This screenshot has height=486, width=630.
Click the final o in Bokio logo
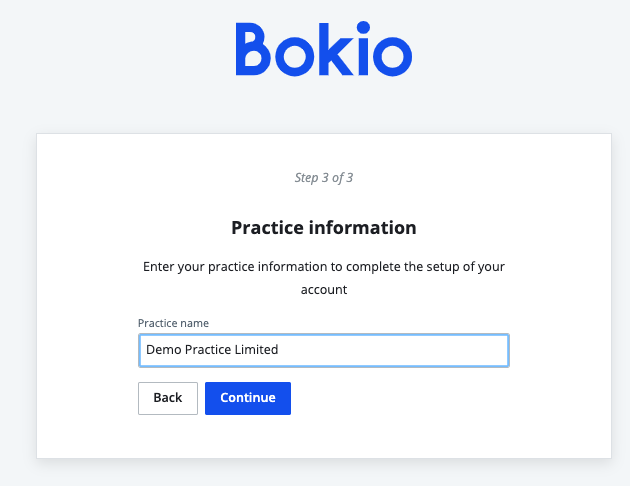pos(390,55)
